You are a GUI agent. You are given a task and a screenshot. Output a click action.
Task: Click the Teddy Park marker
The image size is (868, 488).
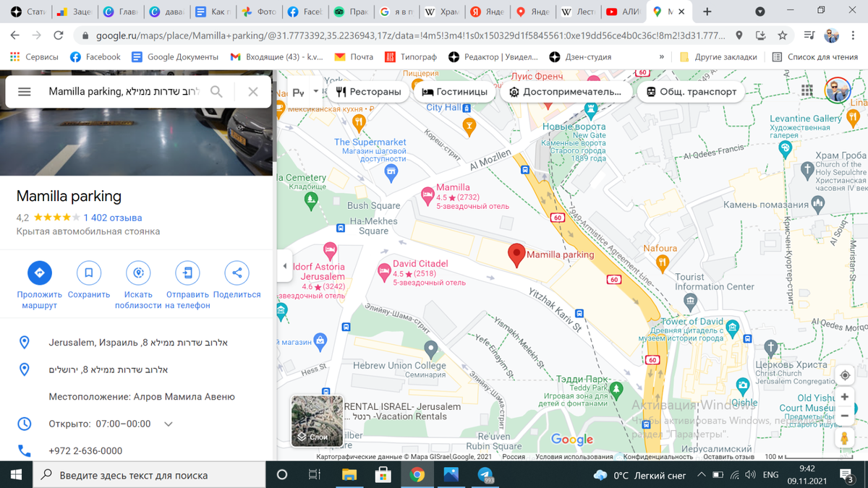pyautogui.click(x=616, y=390)
